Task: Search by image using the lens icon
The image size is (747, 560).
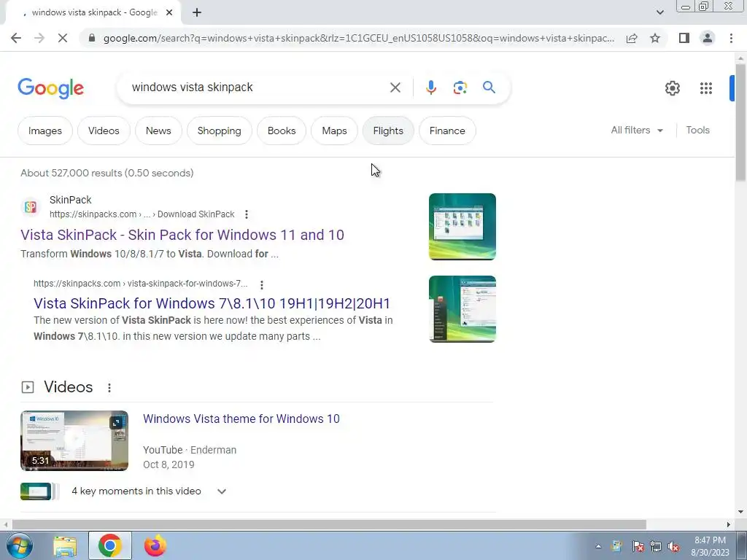Action: [460, 87]
